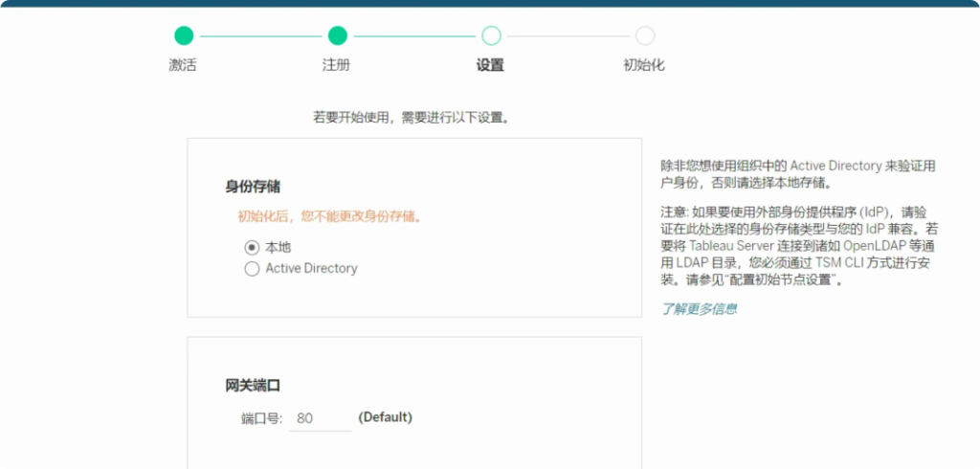Viewport: 980px width, 469px height.
Task: Select the 本地 radio button
Action: click(252, 247)
